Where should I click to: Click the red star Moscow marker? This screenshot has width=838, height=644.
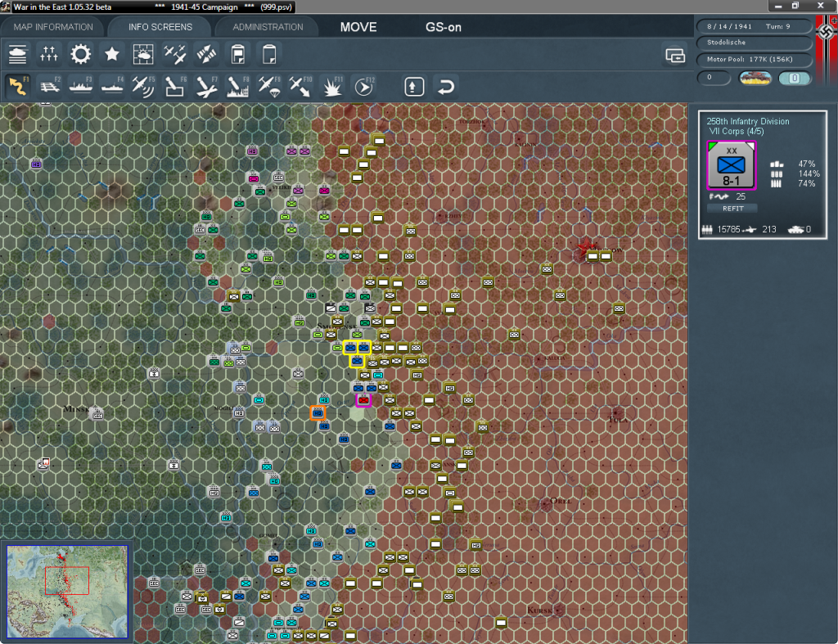(x=588, y=248)
